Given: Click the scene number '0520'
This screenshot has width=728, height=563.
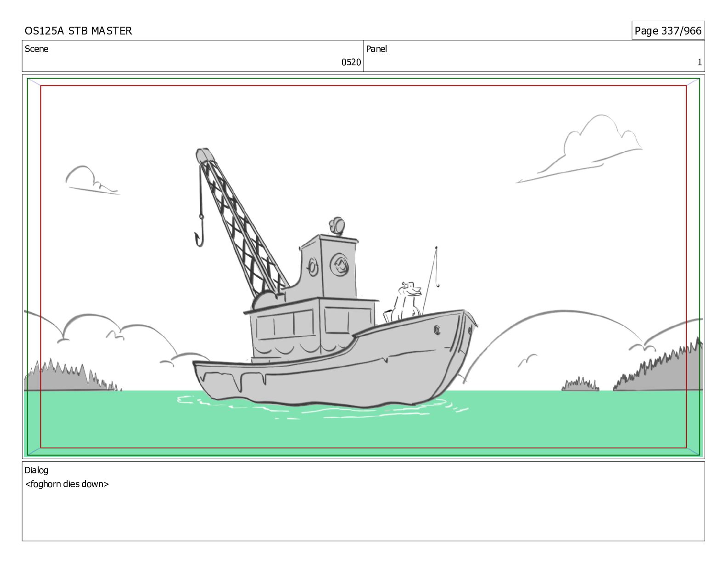Looking at the screenshot, I should point(351,62).
